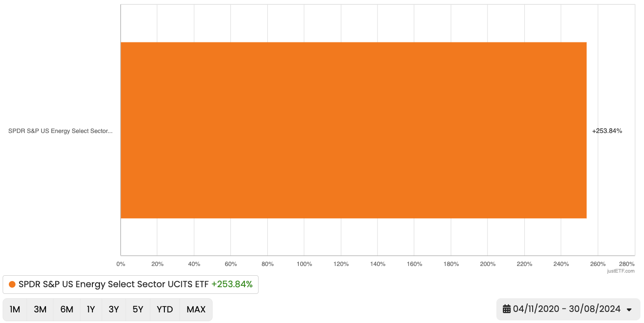Click the 100% axis tick label
This screenshot has width=644, height=323.
pos(304,264)
